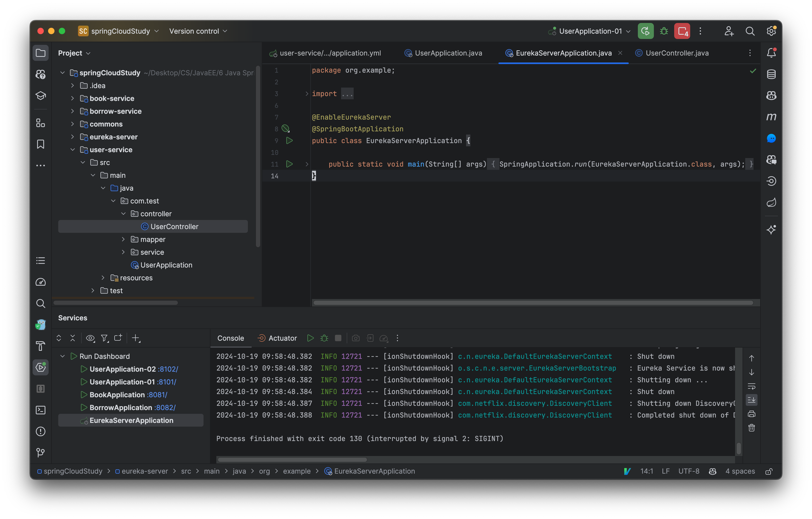
Task: Toggle the Services filter funnel
Action: 104,338
